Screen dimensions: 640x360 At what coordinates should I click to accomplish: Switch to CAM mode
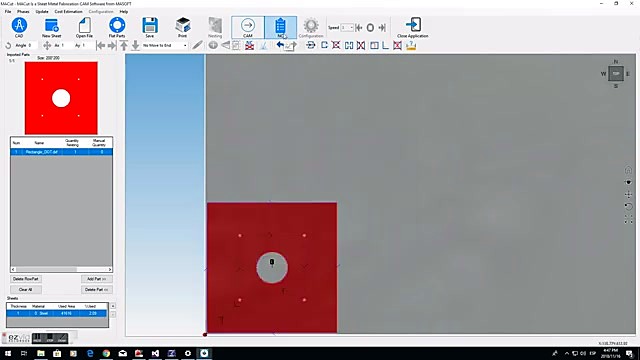point(248,27)
